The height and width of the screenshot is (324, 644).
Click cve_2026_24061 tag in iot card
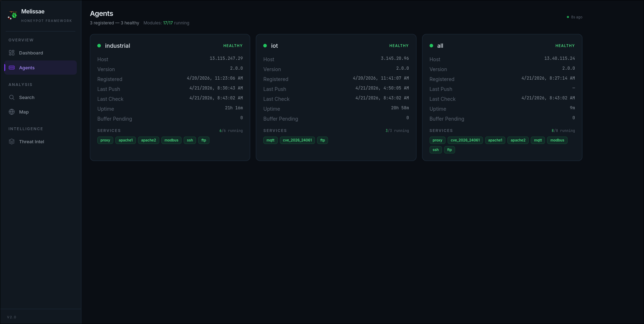(298, 140)
